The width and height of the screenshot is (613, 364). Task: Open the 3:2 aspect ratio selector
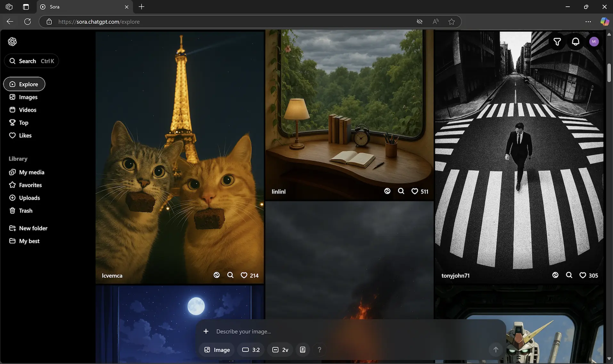250,350
